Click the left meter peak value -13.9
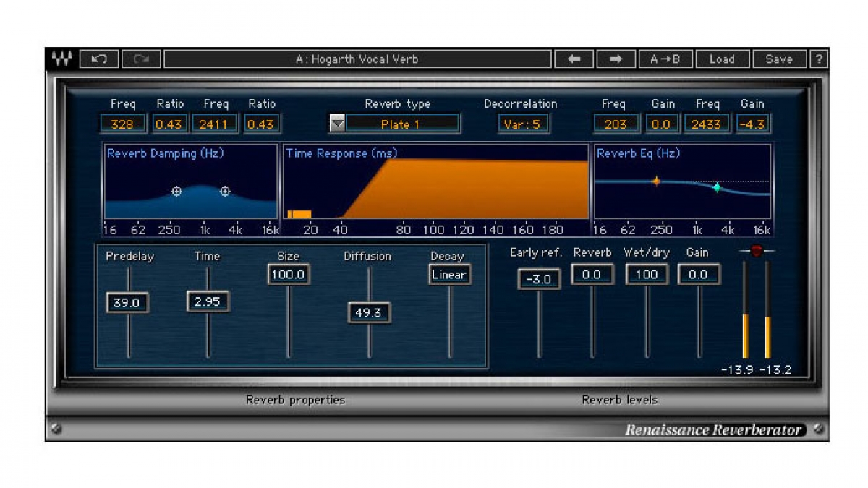This screenshot has height=488, width=868. click(x=737, y=369)
